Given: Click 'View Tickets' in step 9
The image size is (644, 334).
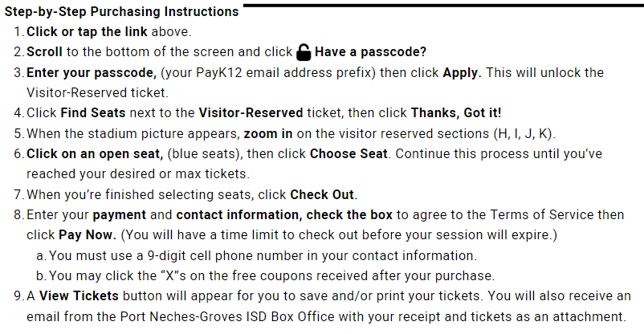Looking at the screenshot, I should point(79,296).
